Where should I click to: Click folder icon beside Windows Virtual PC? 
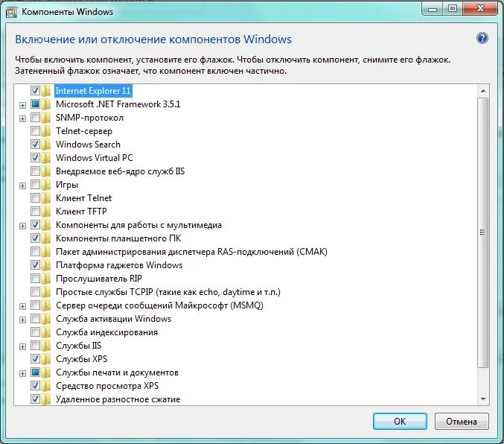(x=46, y=158)
